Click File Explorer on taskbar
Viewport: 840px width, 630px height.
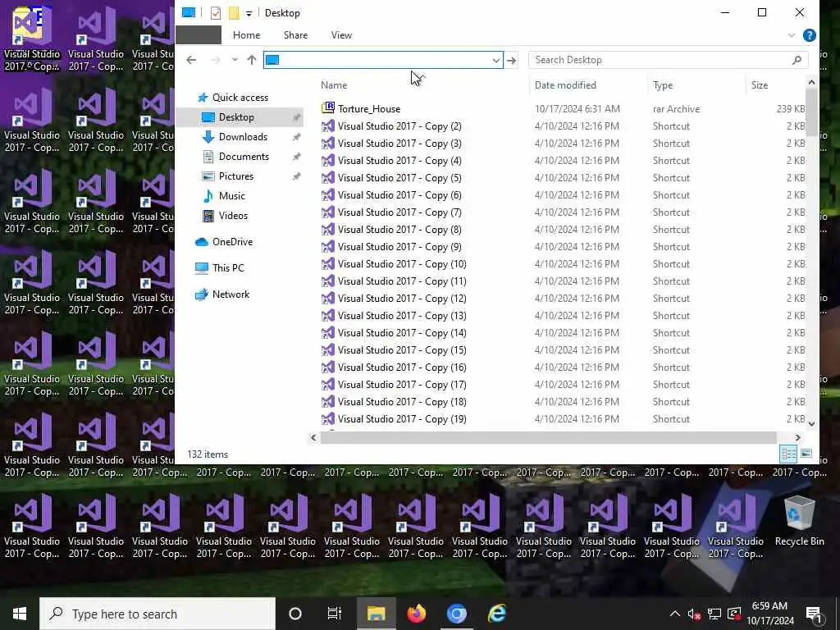click(376, 614)
